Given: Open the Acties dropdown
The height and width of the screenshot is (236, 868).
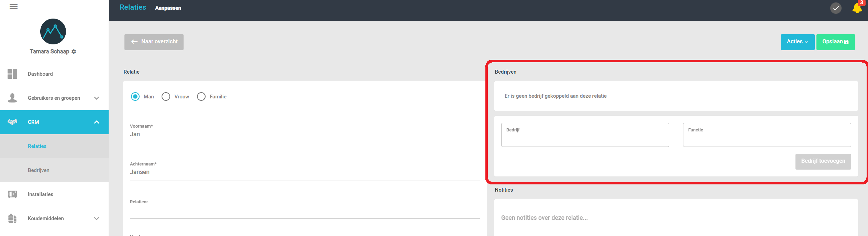Looking at the screenshot, I should 798,42.
